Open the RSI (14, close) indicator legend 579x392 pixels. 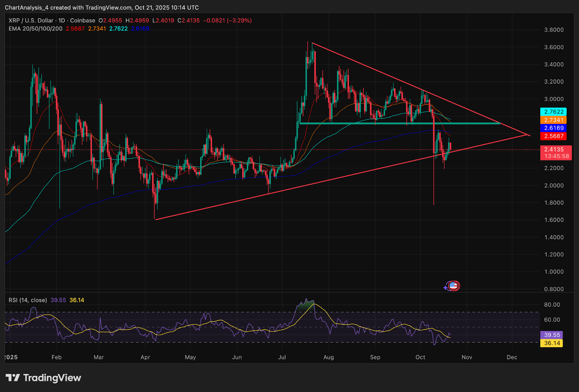point(28,300)
